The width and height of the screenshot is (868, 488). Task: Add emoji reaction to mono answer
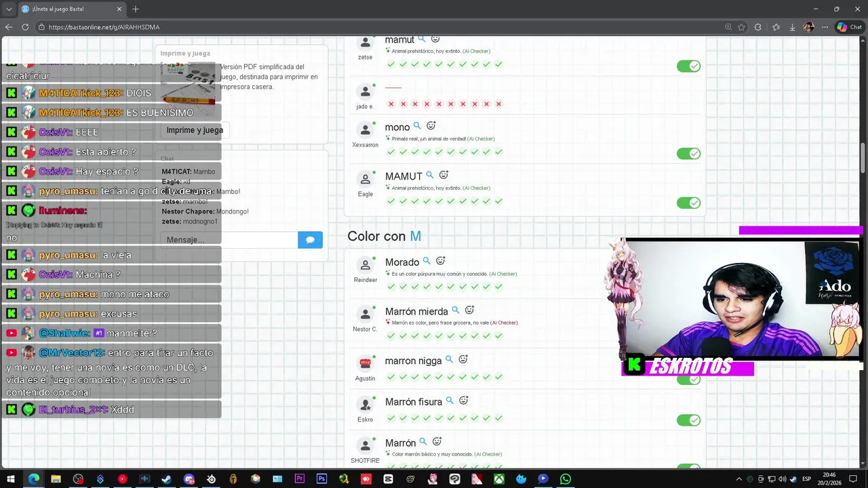click(431, 126)
